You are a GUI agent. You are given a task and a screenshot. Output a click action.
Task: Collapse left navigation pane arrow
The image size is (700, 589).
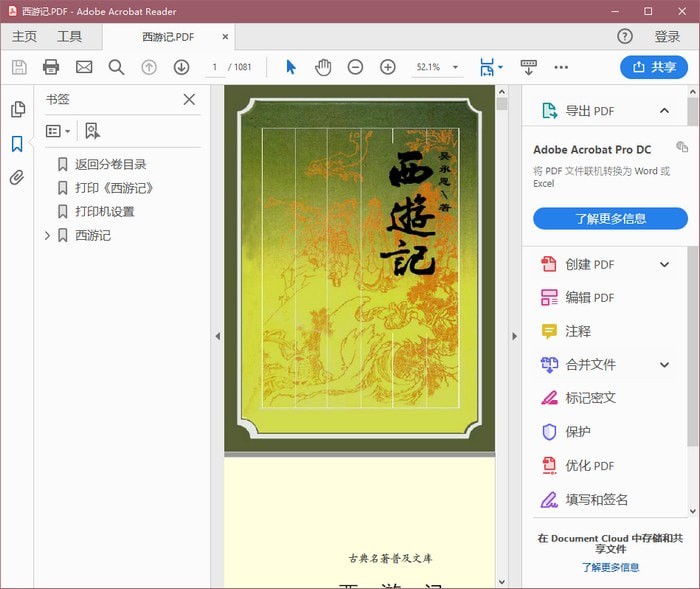point(217,336)
